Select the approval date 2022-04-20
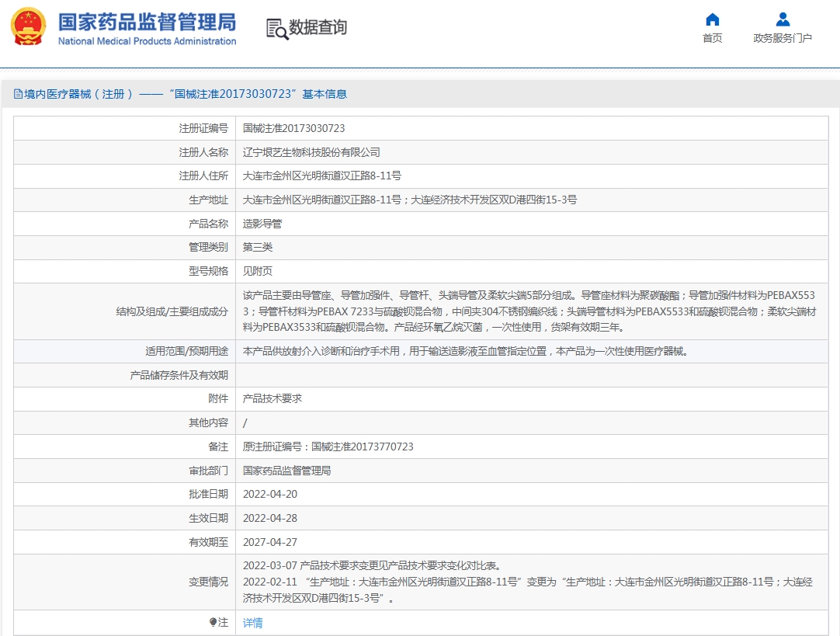 coord(270,494)
